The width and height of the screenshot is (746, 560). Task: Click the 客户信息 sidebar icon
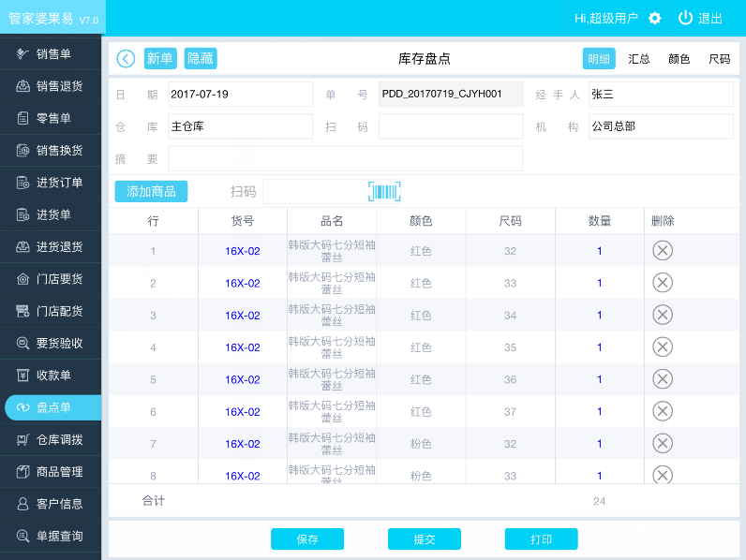click(22, 504)
